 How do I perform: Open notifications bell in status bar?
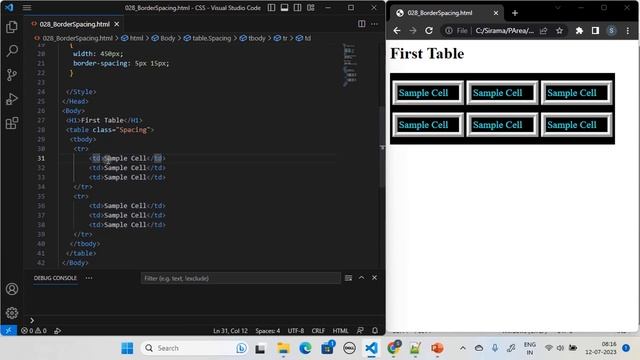pos(375,331)
